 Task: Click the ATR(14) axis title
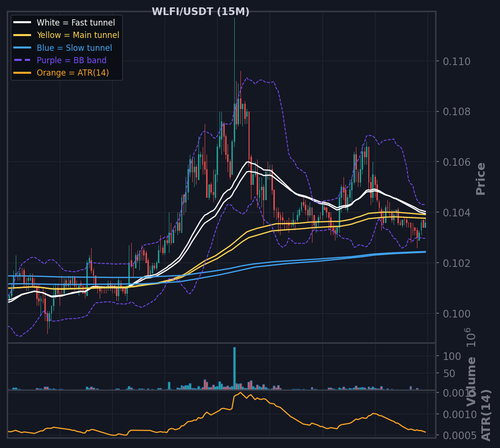tap(486, 415)
